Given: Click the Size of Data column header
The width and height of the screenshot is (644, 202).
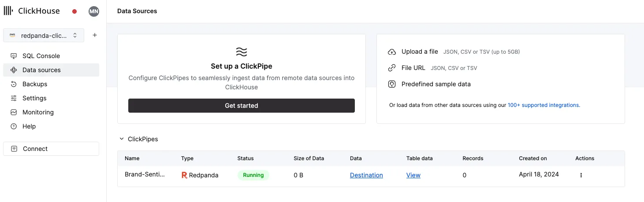Looking at the screenshot, I should pos(309,158).
